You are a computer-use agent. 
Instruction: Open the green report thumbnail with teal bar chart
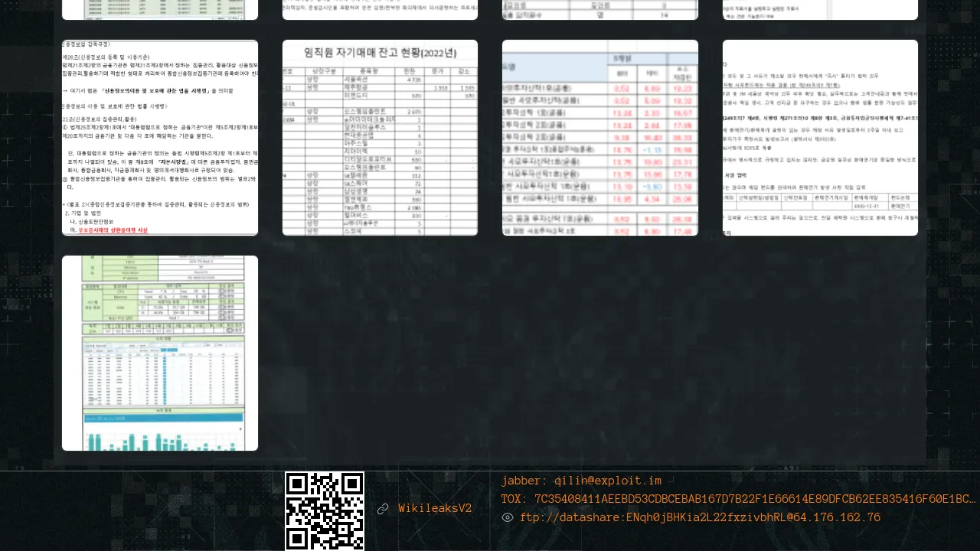point(160,353)
